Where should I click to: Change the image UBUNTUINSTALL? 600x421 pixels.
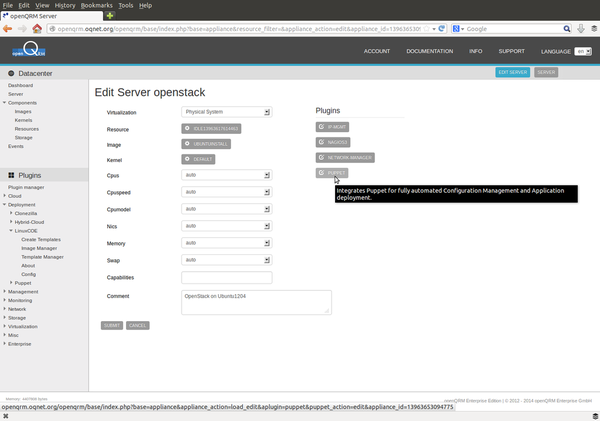coord(206,144)
